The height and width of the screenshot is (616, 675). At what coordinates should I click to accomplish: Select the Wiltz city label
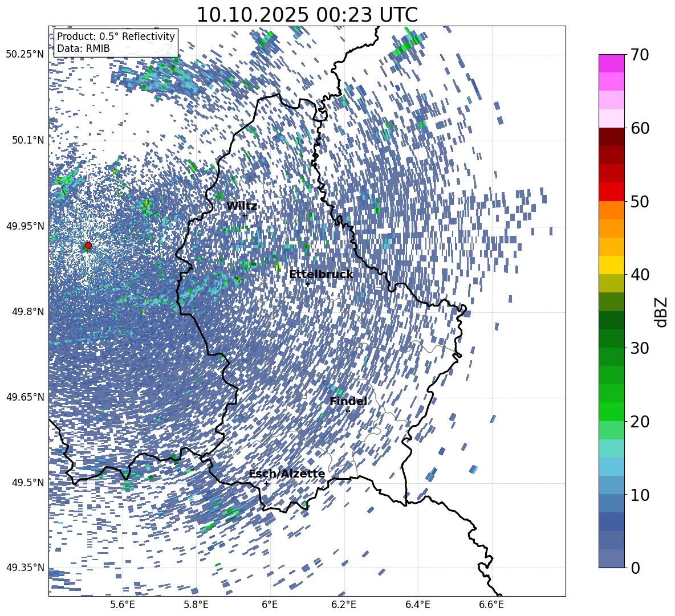point(242,206)
